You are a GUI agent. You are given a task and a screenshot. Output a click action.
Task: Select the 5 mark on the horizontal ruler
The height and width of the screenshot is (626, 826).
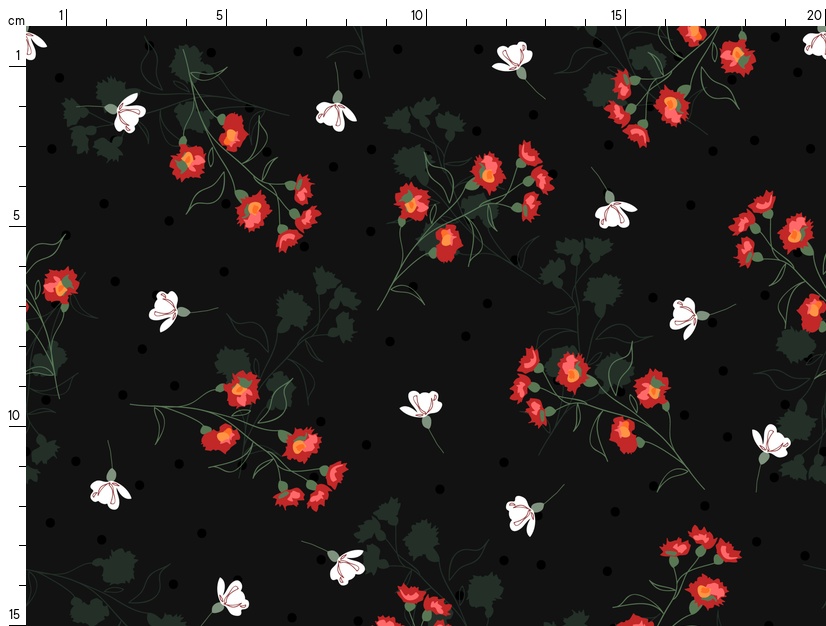tap(220, 15)
